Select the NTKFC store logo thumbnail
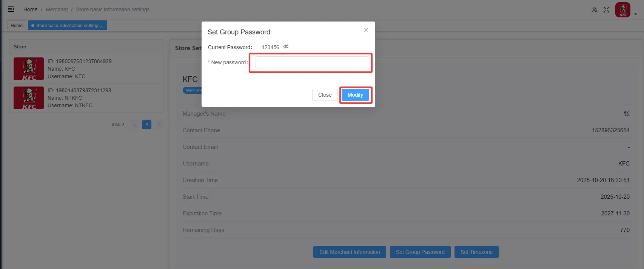The height and width of the screenshot is (269, 644). 29,98
